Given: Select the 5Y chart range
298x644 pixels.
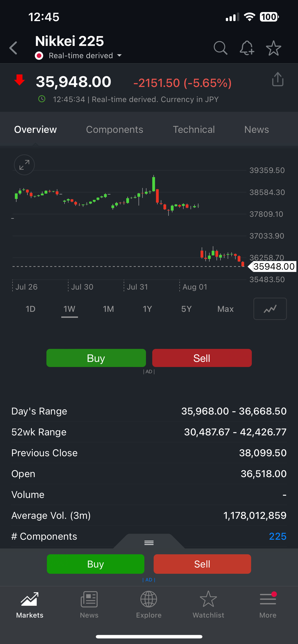Looking at the screenshot, I should pyautogui.click(x=186, y=309).
